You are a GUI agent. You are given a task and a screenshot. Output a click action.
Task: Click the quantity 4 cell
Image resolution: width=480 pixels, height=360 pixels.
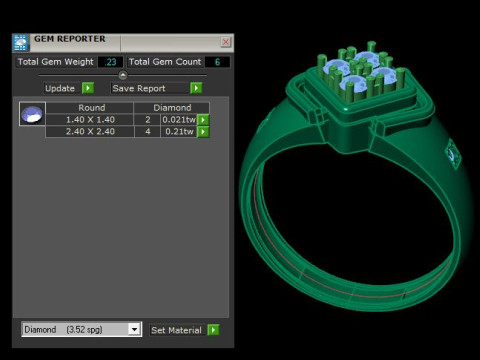(x=148, y=132)
